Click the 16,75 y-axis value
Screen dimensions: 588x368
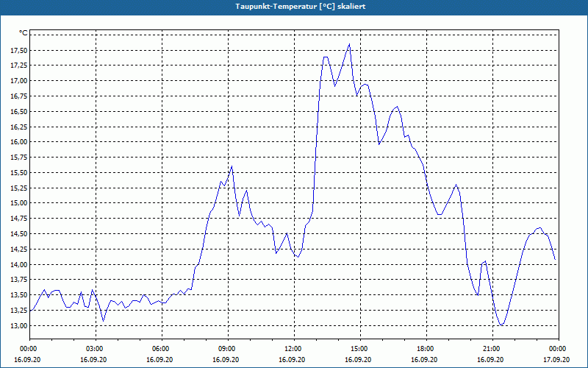pos(20,96)
